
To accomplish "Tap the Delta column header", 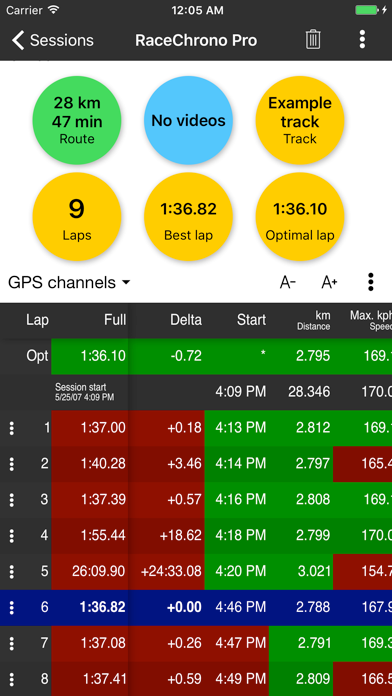I will pyautogui.click(x=186, y=320).
